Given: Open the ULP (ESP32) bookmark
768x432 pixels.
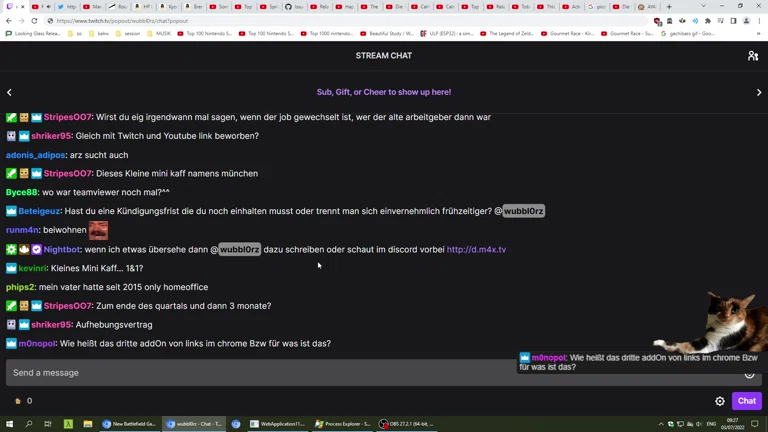Looking at the screenshot, I should (448, 34).
